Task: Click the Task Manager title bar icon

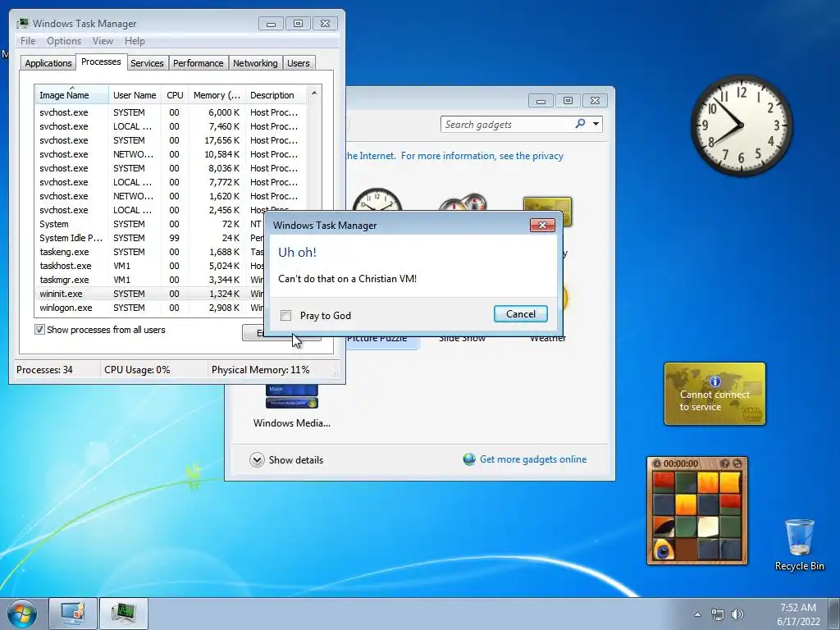Action: click(x=22, y=23)
